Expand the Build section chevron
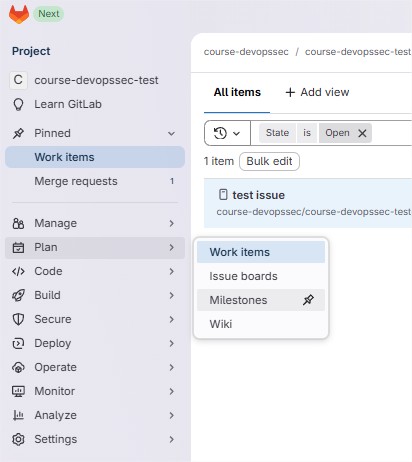412x462 pixels. [x=171, y=295]
